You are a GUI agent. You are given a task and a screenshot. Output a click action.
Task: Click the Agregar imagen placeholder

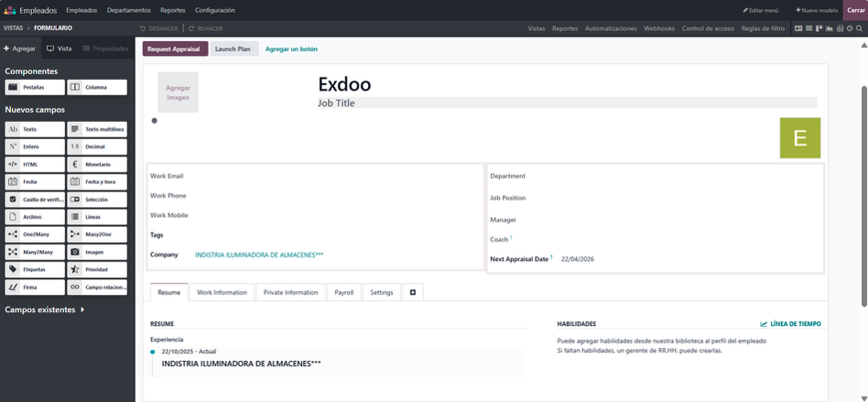tap(179, 92)
